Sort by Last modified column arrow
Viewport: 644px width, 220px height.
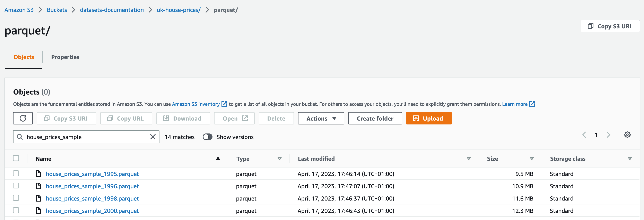coord(469,159)
